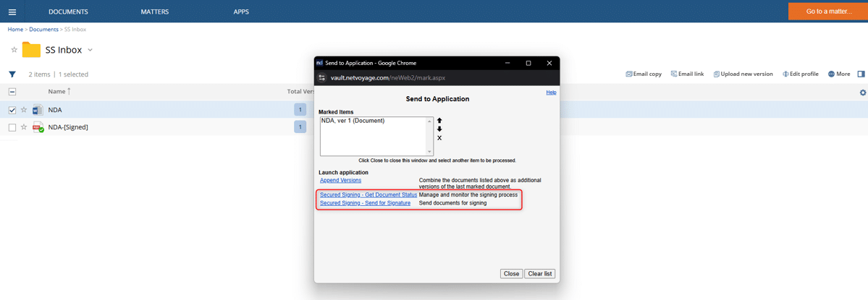Move marked item up with arrow
The height and width of the screenshot is (300, 868).
coord(439,121)
